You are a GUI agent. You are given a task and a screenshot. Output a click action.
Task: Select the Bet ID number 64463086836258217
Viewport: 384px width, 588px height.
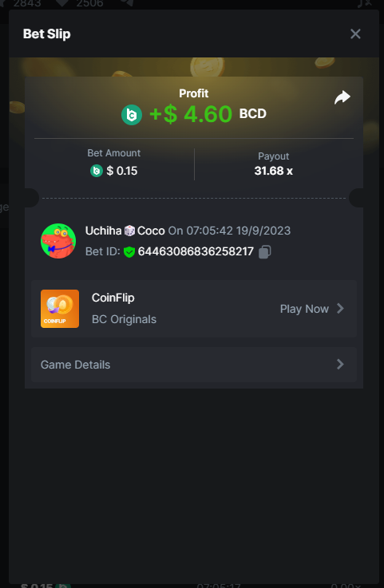tap(196, 251)
